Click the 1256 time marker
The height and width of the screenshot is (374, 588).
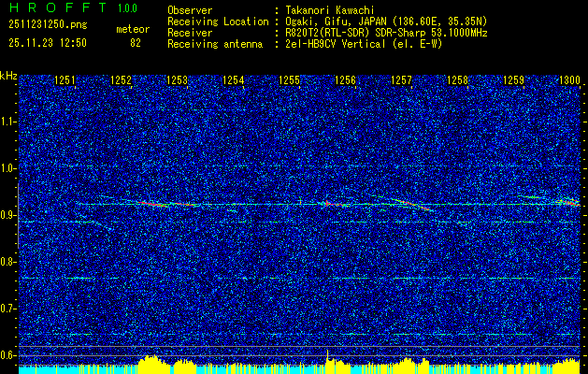pos(345,80)
